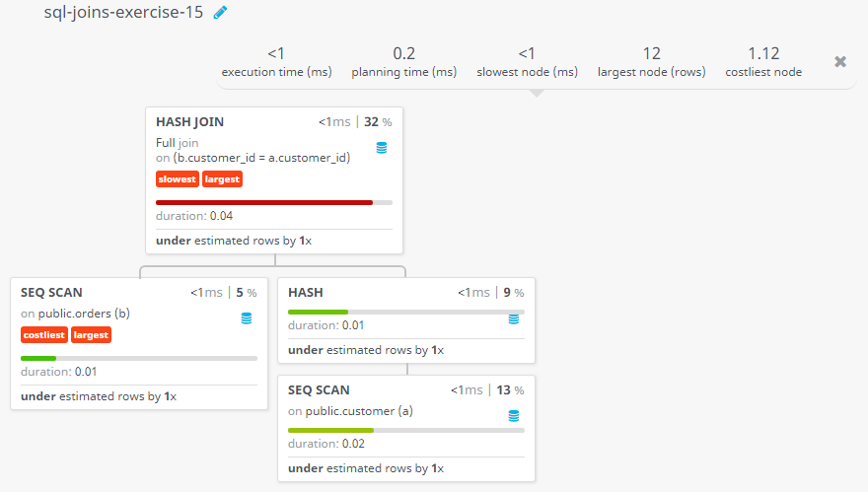
Task: Click the red duration bar in Hash Join
Action: click(264, 202)
